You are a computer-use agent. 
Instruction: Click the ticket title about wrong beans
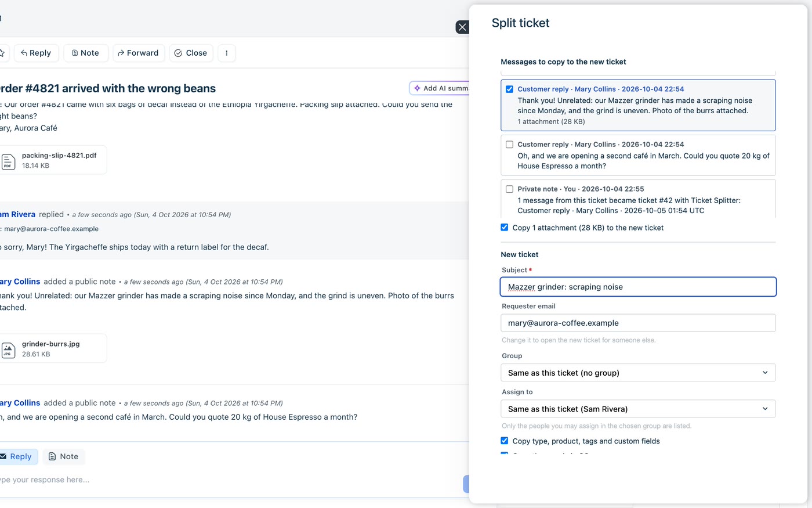(108, 88)
